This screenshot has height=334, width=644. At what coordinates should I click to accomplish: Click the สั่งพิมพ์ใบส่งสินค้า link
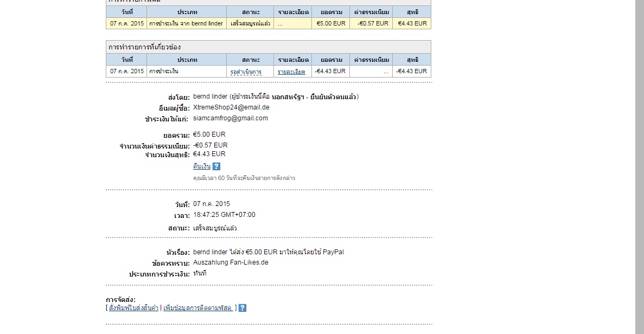(133, 308)
